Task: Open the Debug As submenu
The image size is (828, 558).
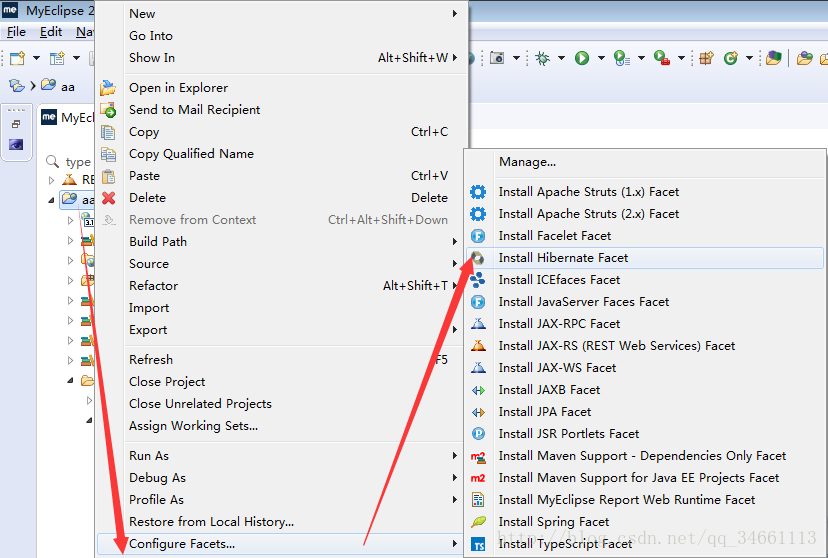Action: pos(280,478)
